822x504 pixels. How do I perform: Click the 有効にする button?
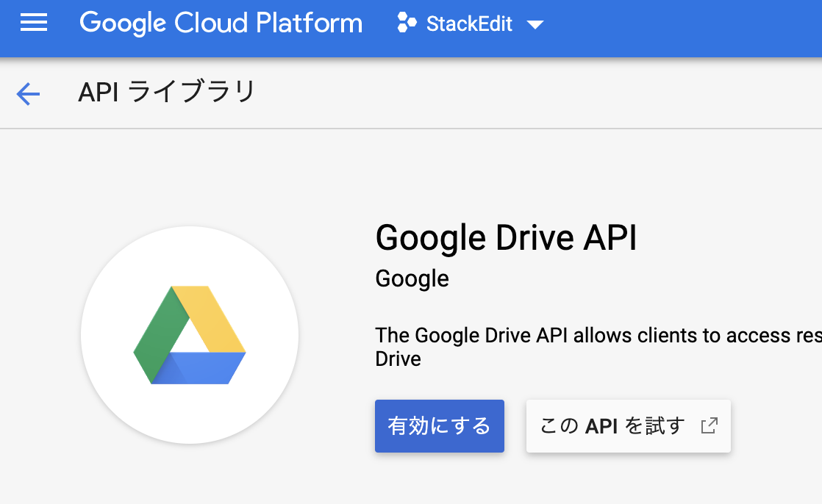tap(439, 425)
